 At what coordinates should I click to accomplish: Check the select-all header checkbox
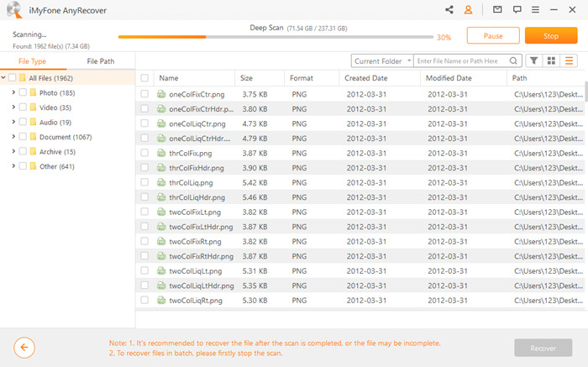point(144,78)
